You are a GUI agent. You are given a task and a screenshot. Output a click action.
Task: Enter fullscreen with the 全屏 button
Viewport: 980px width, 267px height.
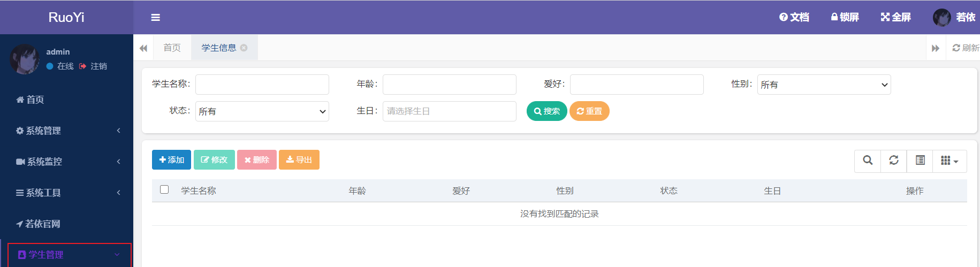(x=895, y=17)
